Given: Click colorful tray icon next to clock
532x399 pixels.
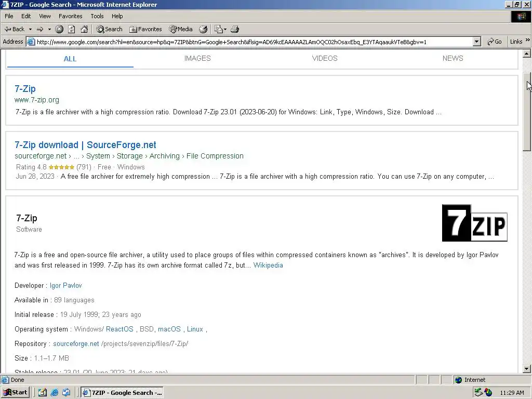Looking at the screenshot, I should (x=488, y=393).
